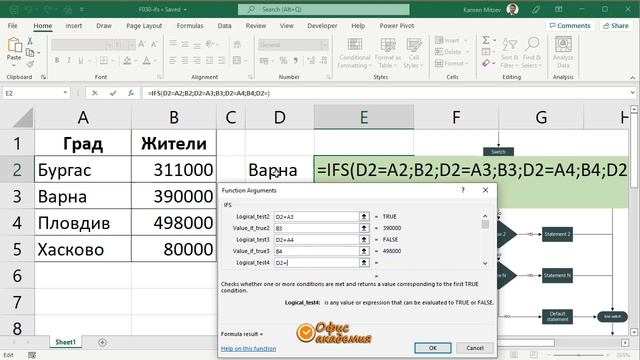Click the Logical_test2 input field
640x360 pixels.
click(316, 217)
